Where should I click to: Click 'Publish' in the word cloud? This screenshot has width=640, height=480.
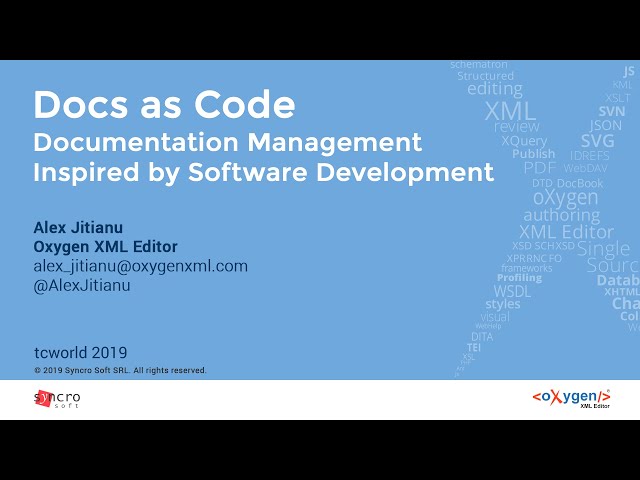click(x=534, y=154)
